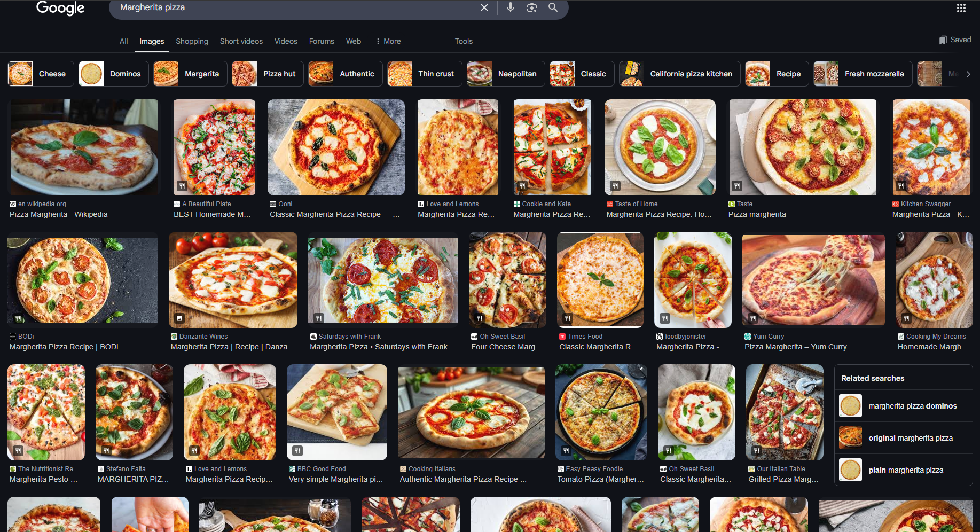The height and width of the screenshot is (532, 980).
Task: Open the Google apps grid icon
Action: (x=961, y=8)
